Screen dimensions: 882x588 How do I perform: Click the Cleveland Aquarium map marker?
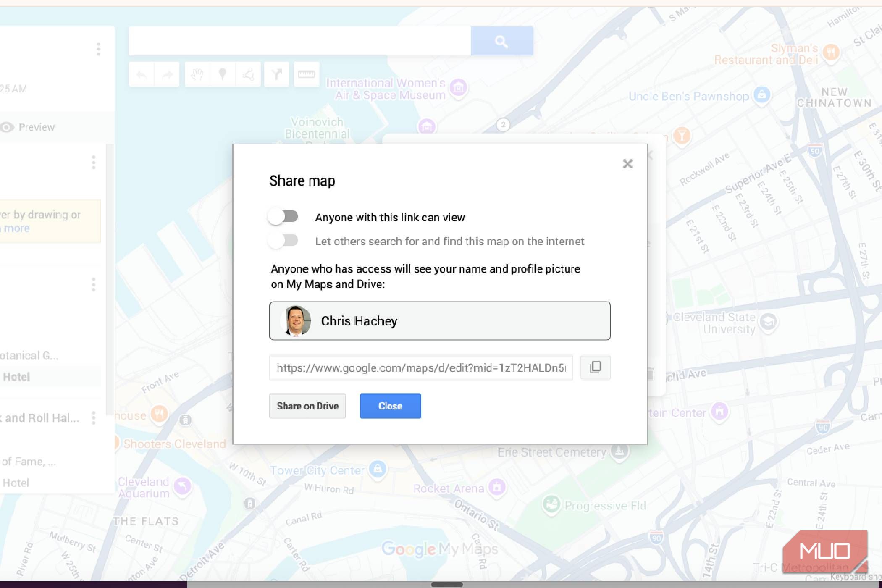click(183, 486)
